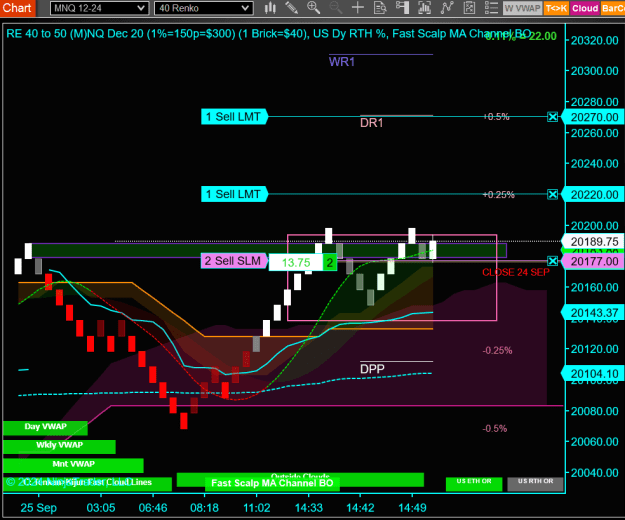Screen dimensions: 625x520
Task: Click the Tenkan/Kijun Fast Cloud Lines button
Action: coord(87,484)
